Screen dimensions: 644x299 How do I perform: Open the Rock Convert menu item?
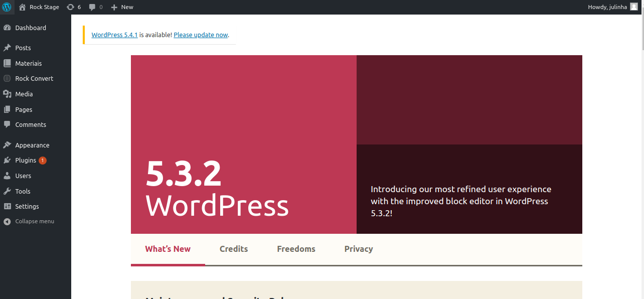pos(34,79)
